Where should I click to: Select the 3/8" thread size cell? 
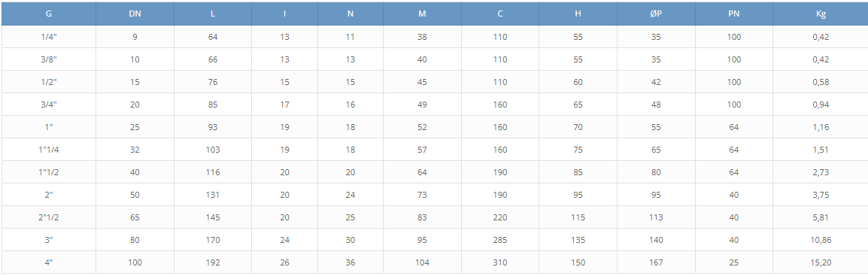[49, 59]
